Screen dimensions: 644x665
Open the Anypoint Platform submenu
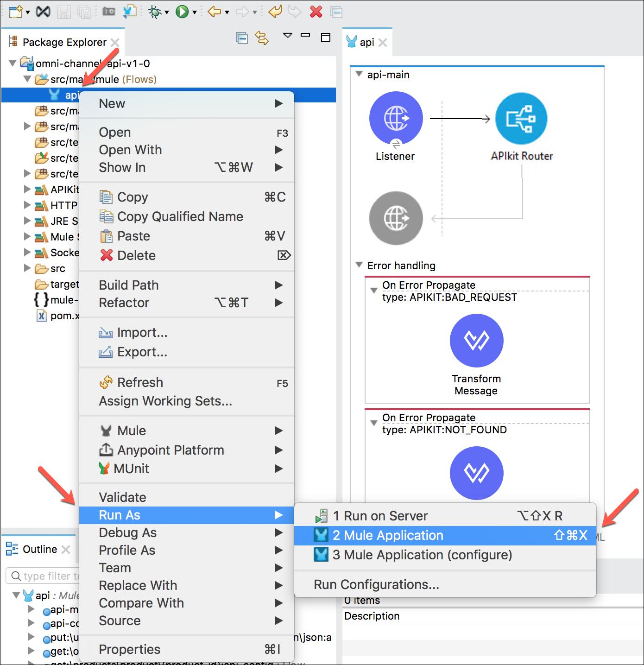tap(187, 450)
